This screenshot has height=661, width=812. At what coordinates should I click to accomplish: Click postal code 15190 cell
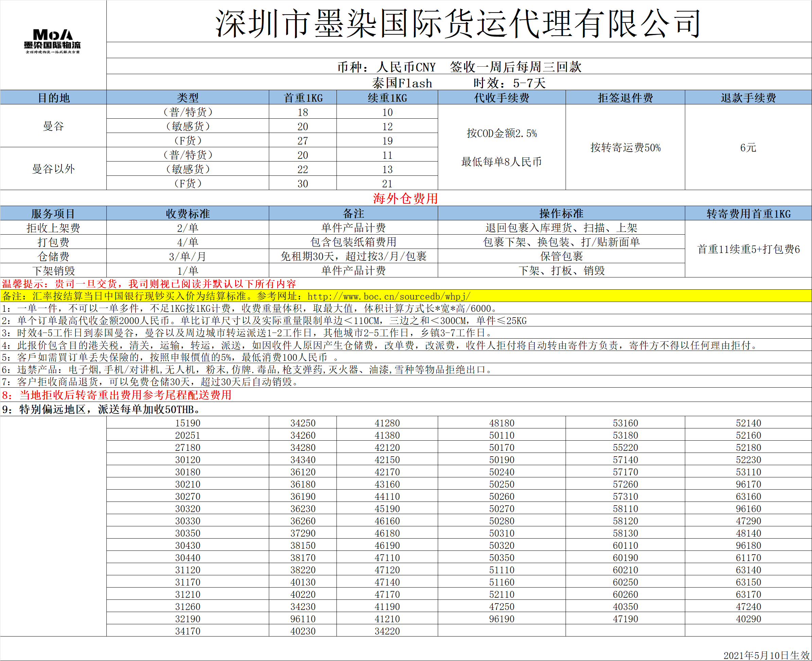[x=188, y=423]
